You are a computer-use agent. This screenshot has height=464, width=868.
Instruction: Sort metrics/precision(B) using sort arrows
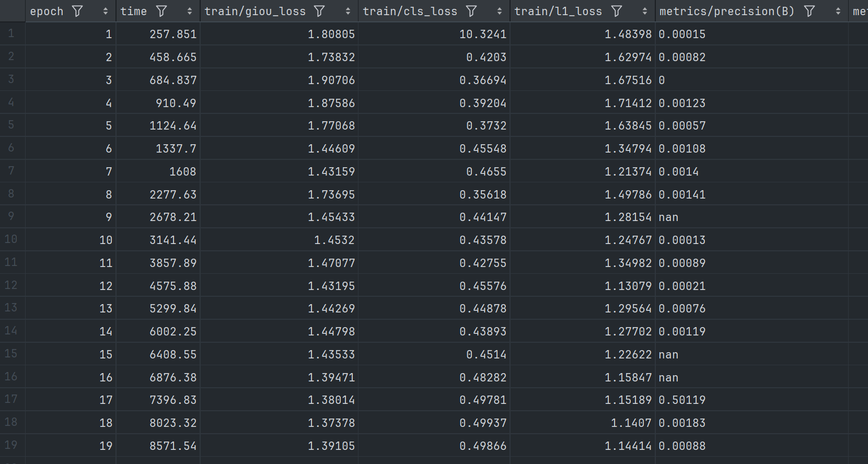[x=838, y=11]
